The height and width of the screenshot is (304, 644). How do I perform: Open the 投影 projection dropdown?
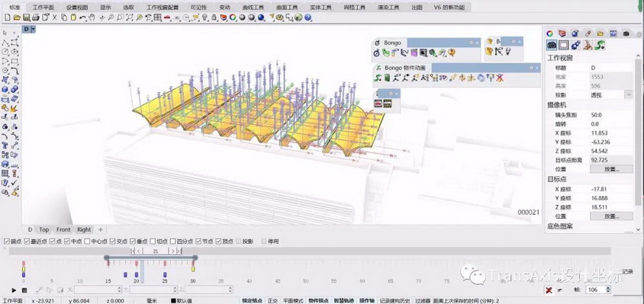(629, 95)
